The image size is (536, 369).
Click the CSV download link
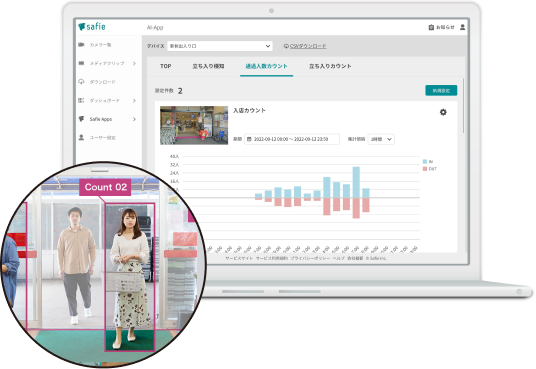[x=308, y=46]
